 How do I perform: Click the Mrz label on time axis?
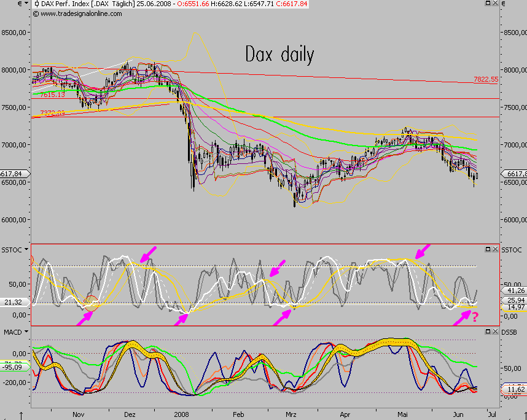click(x=291, y=414)
